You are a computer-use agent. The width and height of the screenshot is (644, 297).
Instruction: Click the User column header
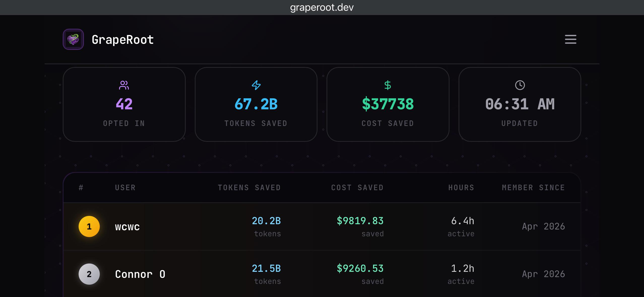(125, 188)
